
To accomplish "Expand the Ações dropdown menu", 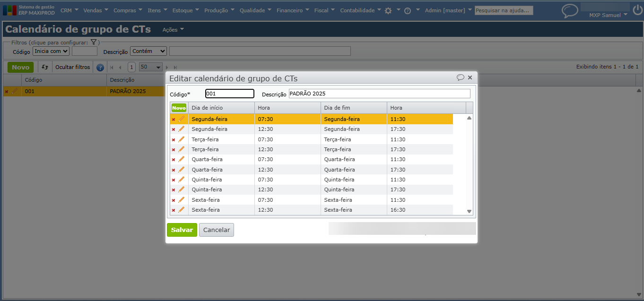I will coord(173,30).
